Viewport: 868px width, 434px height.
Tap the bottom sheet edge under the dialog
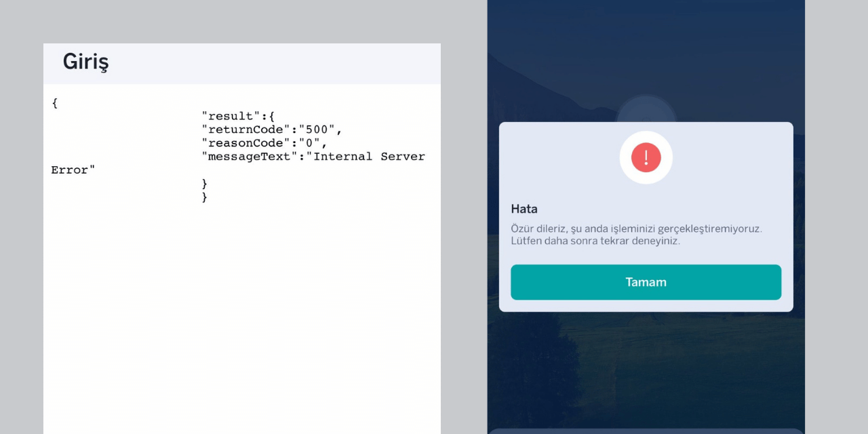click(x=646, y=431)
